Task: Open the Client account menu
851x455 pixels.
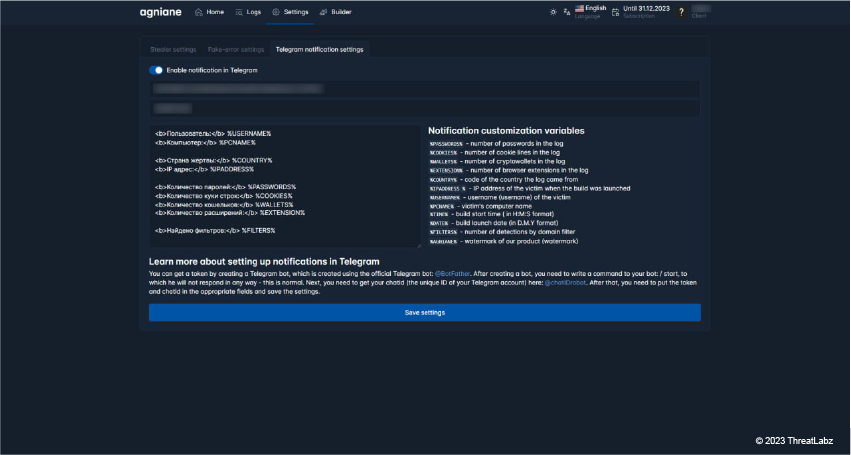Action: point(700,12)
